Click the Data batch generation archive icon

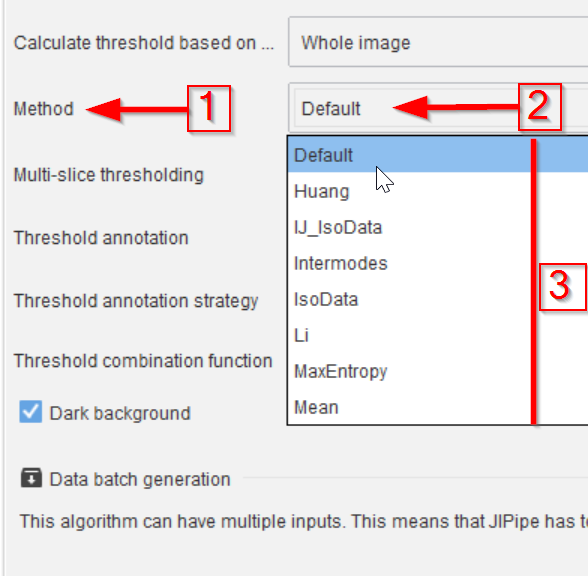click(31, 478)
